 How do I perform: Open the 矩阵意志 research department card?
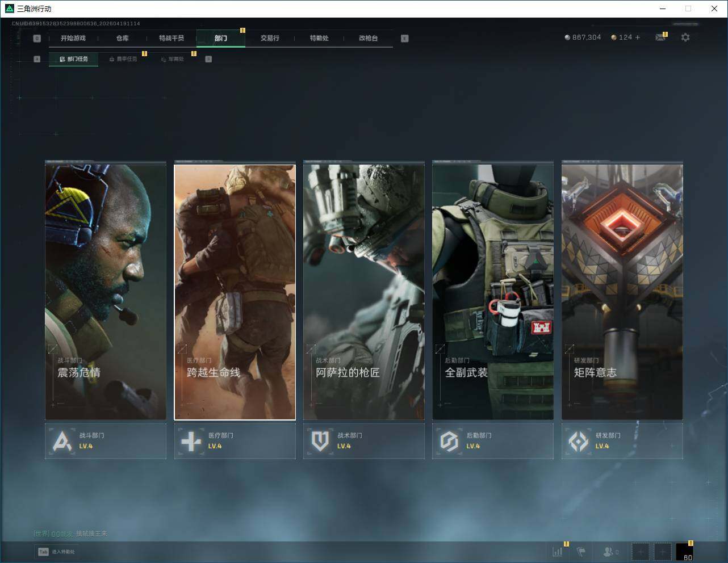(x=622, y=292)
